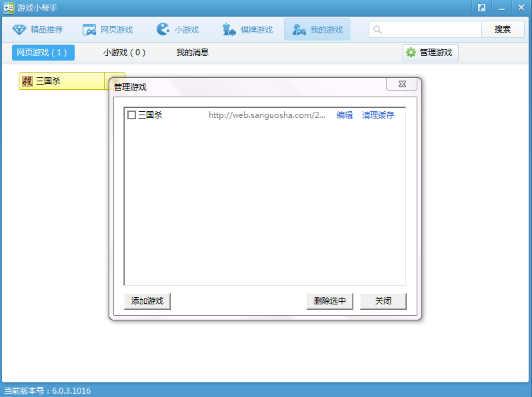Tick the 三国杀 checkbox in the dialog
This screenshot has height=397, width=532.
pyautogui.click(x=131, y=115)
